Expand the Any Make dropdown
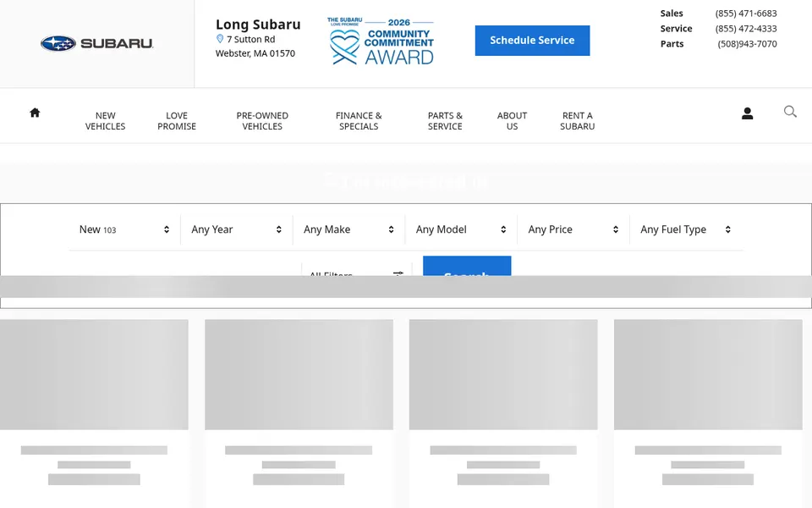 click(x=349, y=229)
